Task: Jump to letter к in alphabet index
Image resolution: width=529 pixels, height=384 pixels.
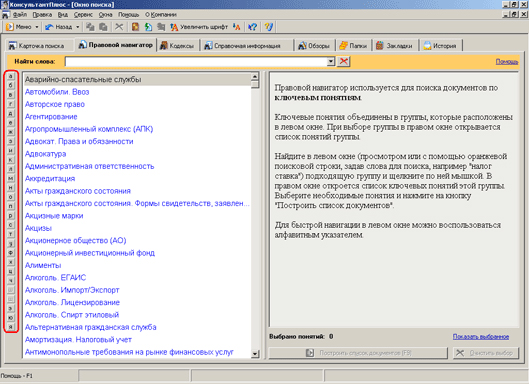Action: pos(11,160)
